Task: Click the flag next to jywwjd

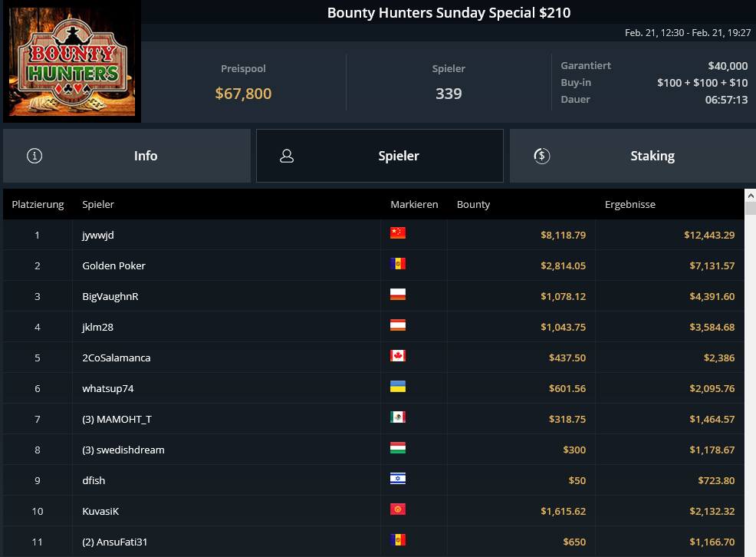Action: [x=398, y=233]
